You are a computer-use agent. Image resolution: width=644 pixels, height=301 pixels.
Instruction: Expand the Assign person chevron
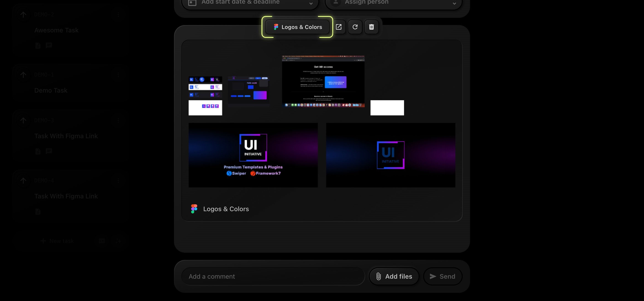(x=454, y=3)
